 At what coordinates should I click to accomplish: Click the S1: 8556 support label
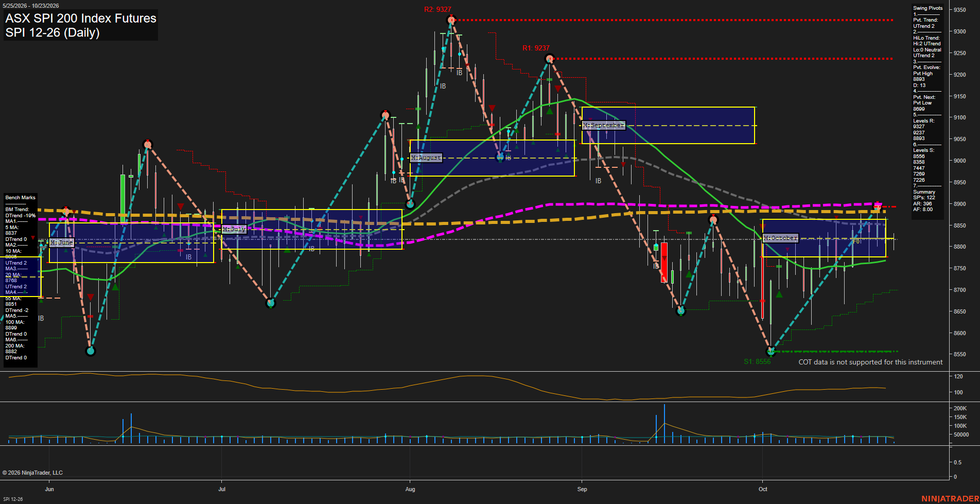tap(757, 361)
